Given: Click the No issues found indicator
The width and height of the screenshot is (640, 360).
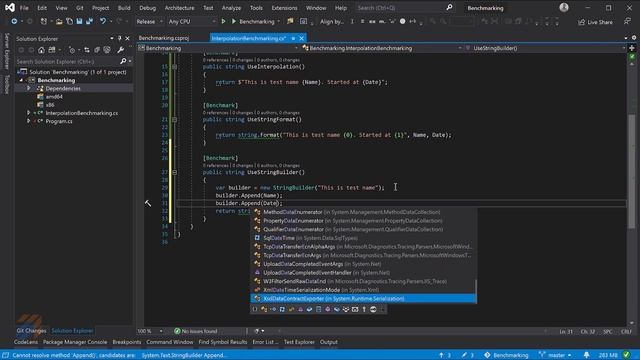Looking at the screenshot, I should [196, 331].
